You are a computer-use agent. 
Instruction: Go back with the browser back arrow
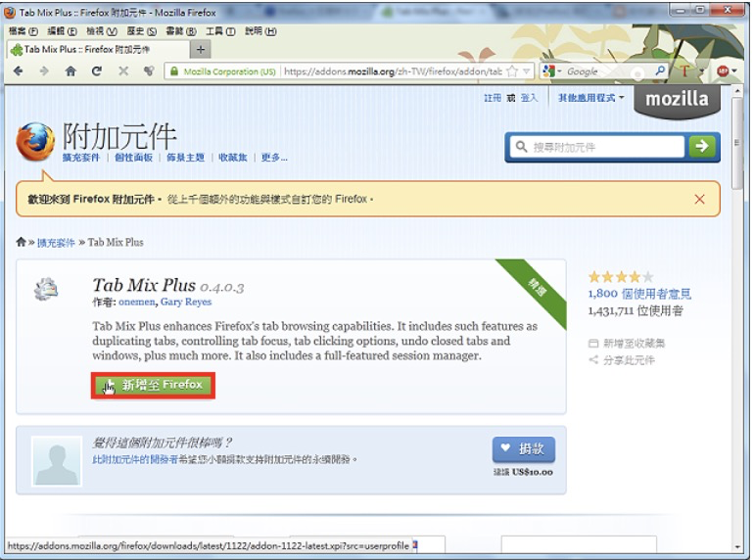pos(19,71)
